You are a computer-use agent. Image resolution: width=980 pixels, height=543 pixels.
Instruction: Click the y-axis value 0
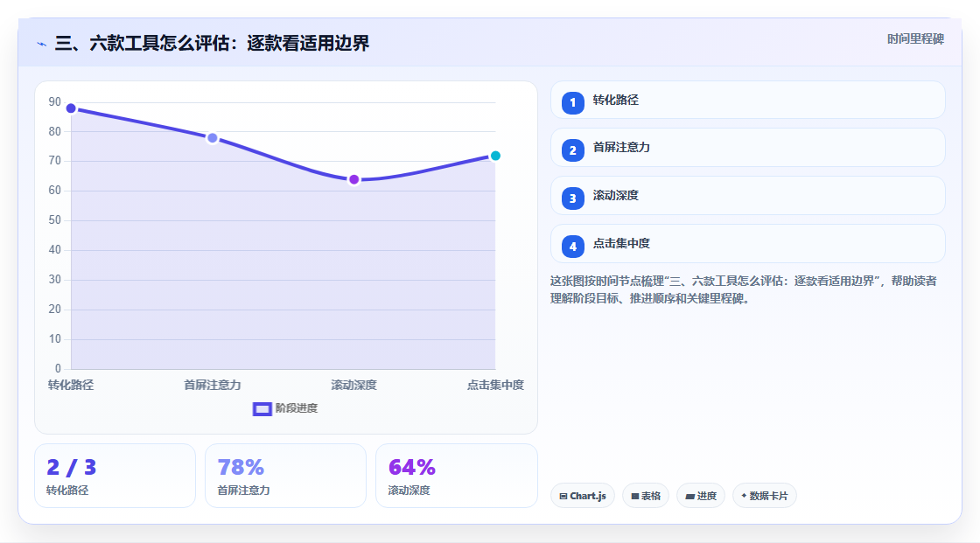[x=58, y=369]
